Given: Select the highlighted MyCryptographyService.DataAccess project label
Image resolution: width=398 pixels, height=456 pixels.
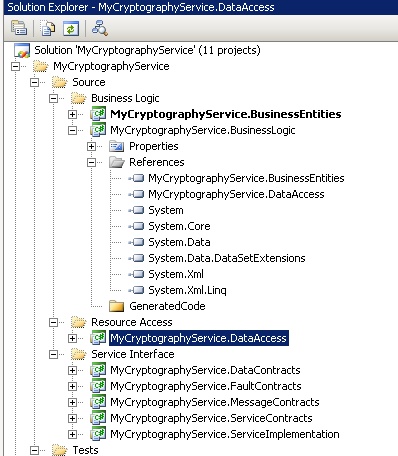Looking at the screenshot, I should 199,338.
